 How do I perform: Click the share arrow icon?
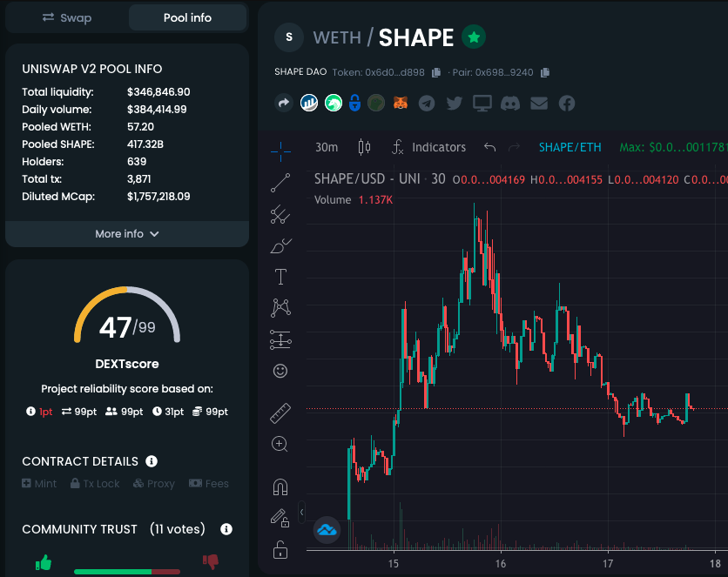click(x=284, y=103)
